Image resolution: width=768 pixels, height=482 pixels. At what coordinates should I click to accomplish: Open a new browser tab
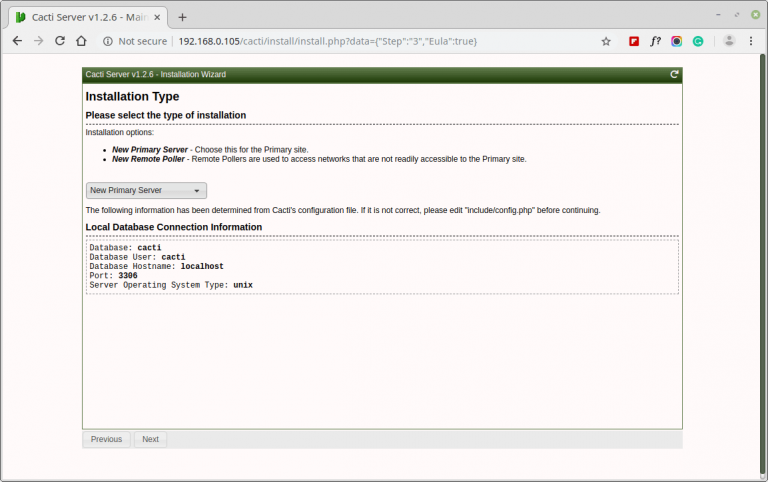coord(182,17)
